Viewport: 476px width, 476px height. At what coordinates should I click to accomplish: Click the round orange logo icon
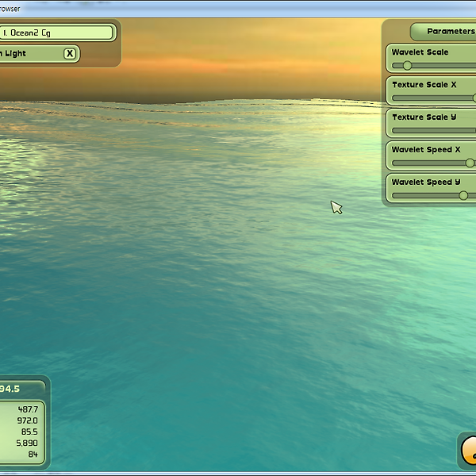[470, 452]
